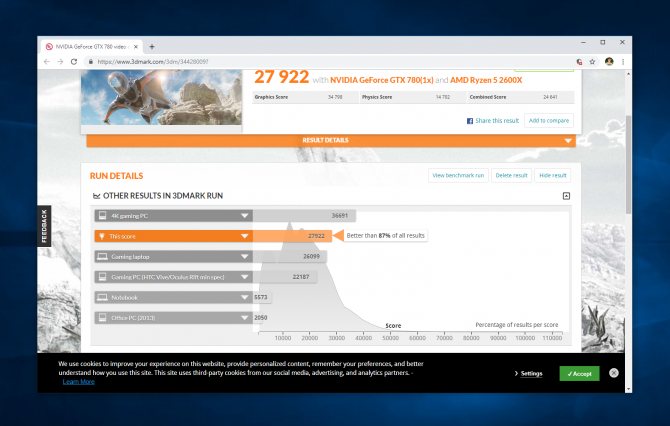Click AMD Ryzen 5 2600X link
670x426 pixels.
[486, 80]
